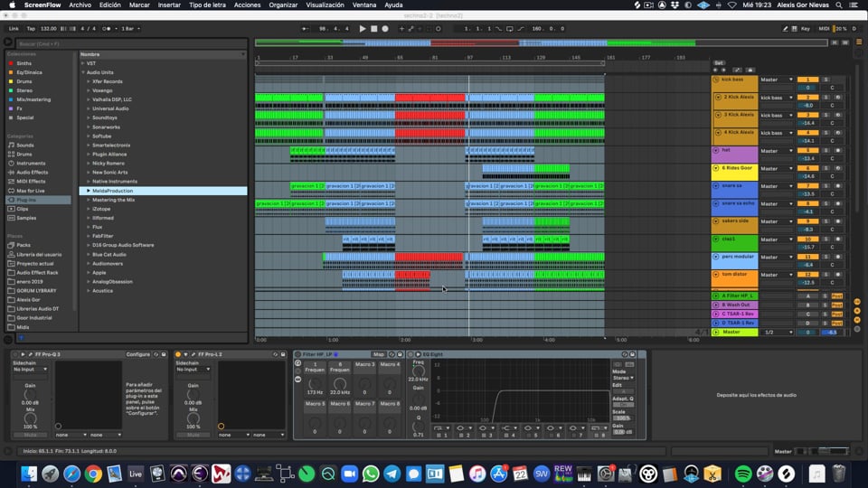Open the MIDI Effects category
Screen dimensions: 868x488
(31, 182)
